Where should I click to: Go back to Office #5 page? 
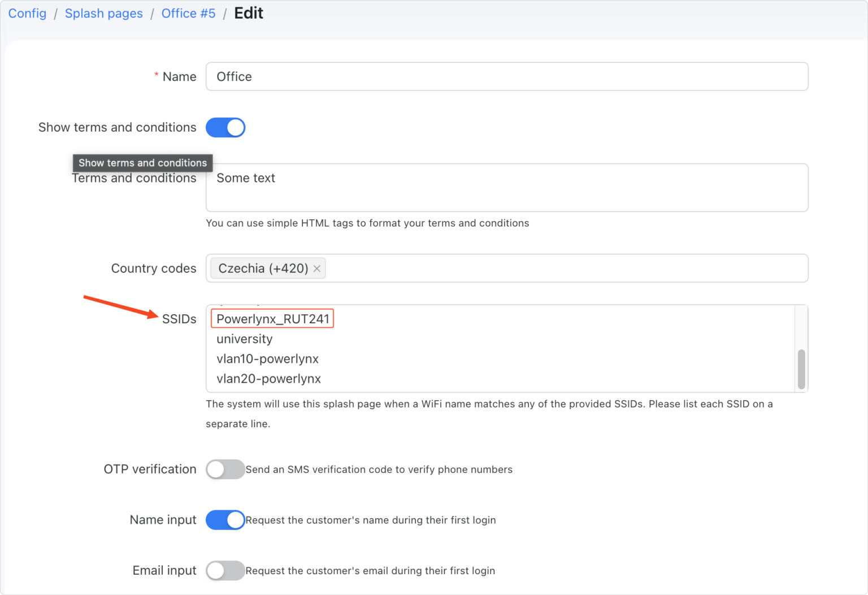(x=188, y=13)
